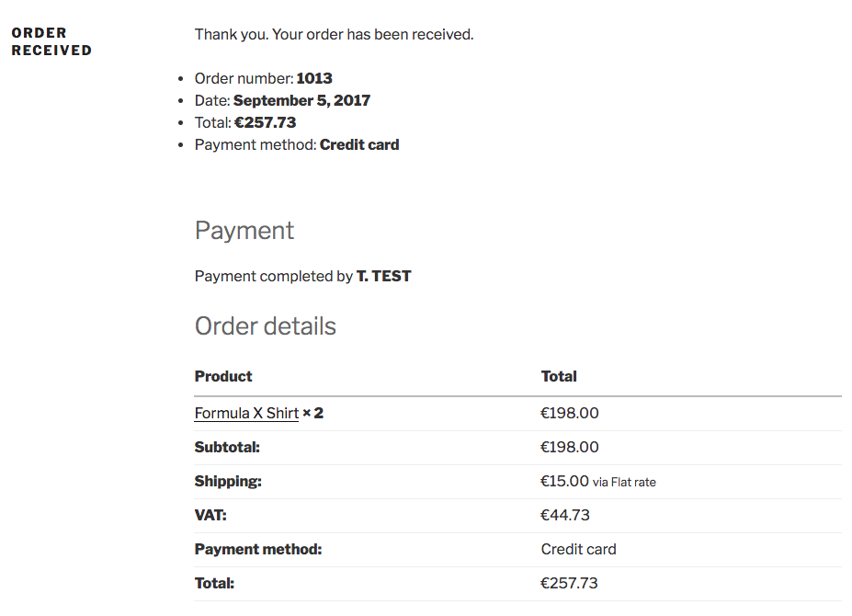
Task: Click the Payment section heading
Action: pyautogui.click(x=244, y=231)
